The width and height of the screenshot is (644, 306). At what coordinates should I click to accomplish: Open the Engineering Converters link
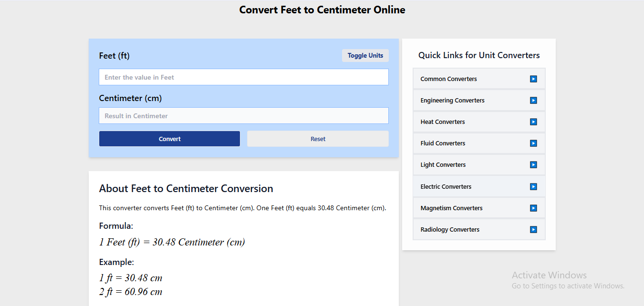[x=452, y=100]
